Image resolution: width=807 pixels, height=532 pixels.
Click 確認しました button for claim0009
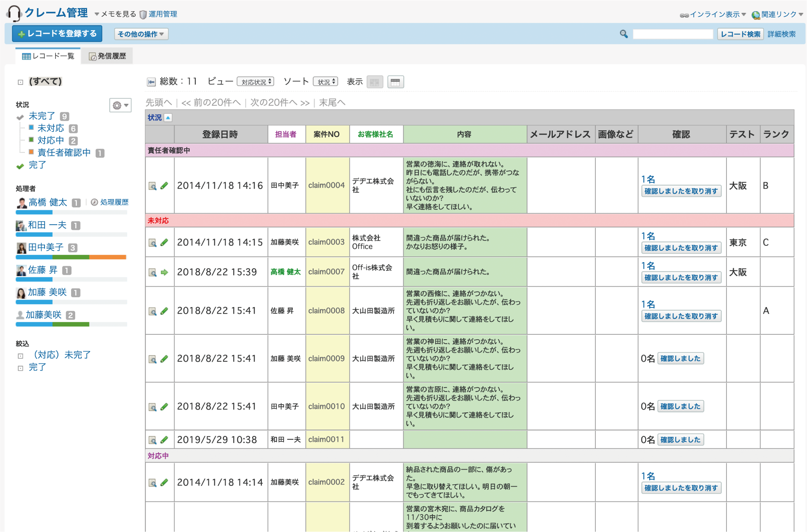click(x=680, y=358)
